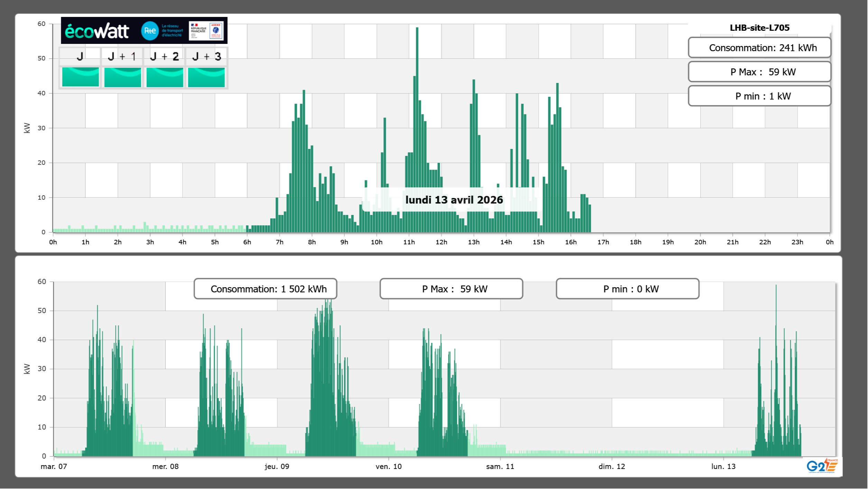Click the écoWatt logo
Viewport: 868px width, 489px height.
coord(97,31)
